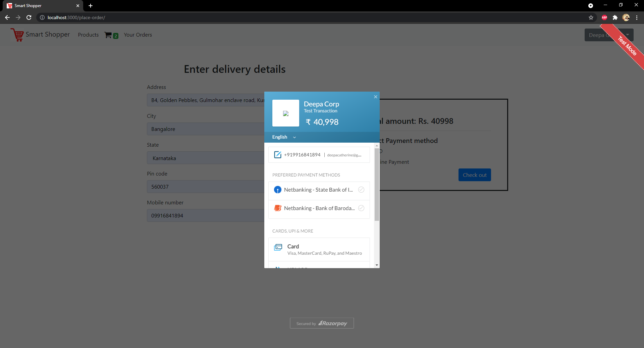Close the Smart Shopper browser tab
644x348 pixels.
click(x=78, y=6)
